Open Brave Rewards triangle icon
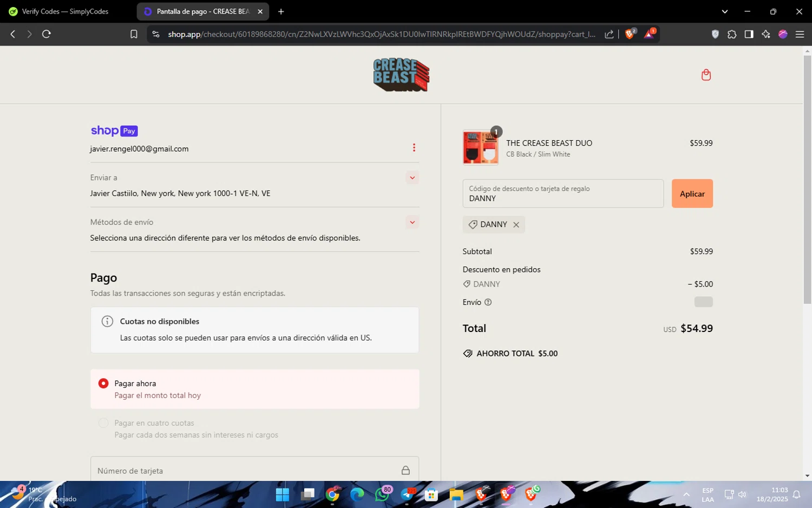 coord(649,34)
